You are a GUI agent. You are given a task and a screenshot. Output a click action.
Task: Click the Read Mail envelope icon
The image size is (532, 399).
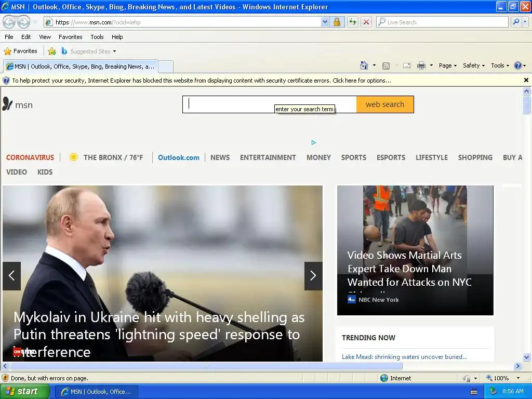pos(407,65)
